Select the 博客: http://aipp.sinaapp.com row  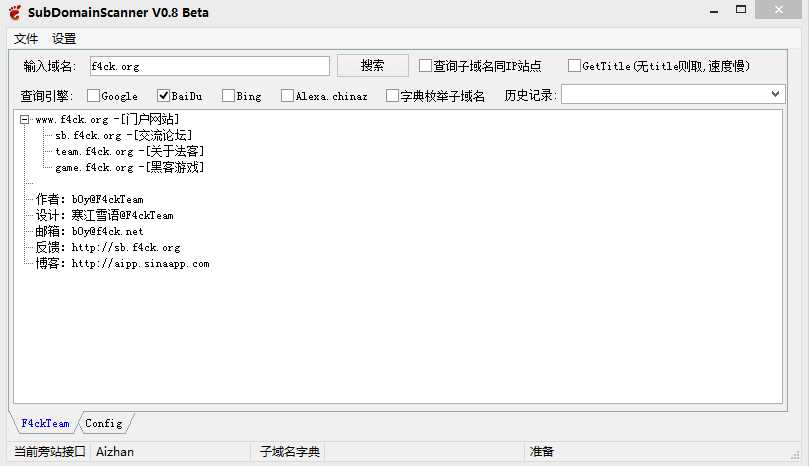point(122,263)
